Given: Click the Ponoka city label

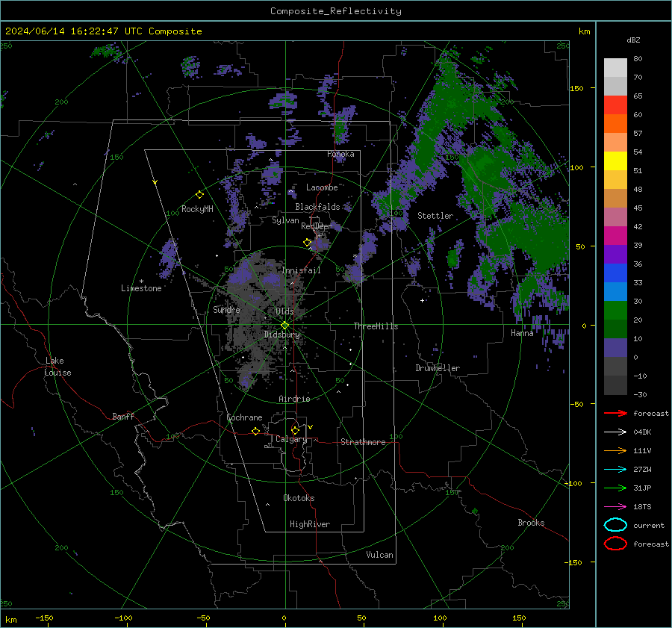Looking at the screenshot, I should click(340, 154).
